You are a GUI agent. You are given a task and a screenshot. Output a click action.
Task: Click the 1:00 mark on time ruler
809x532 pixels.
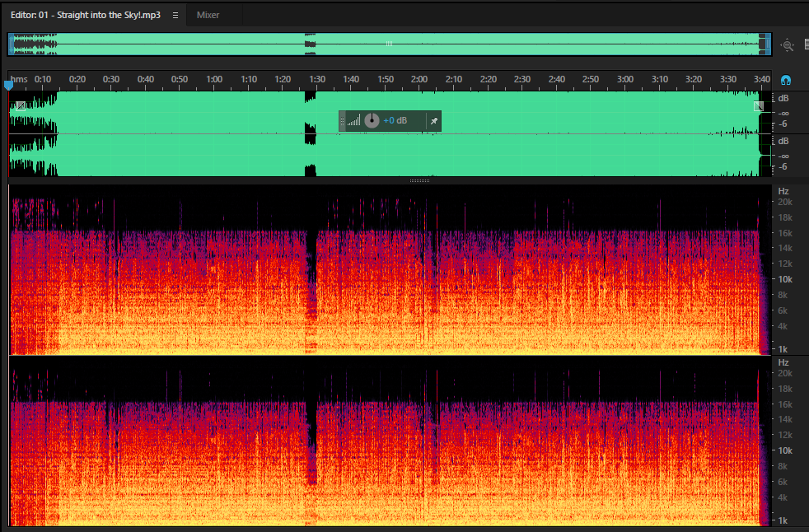[214, 79]
